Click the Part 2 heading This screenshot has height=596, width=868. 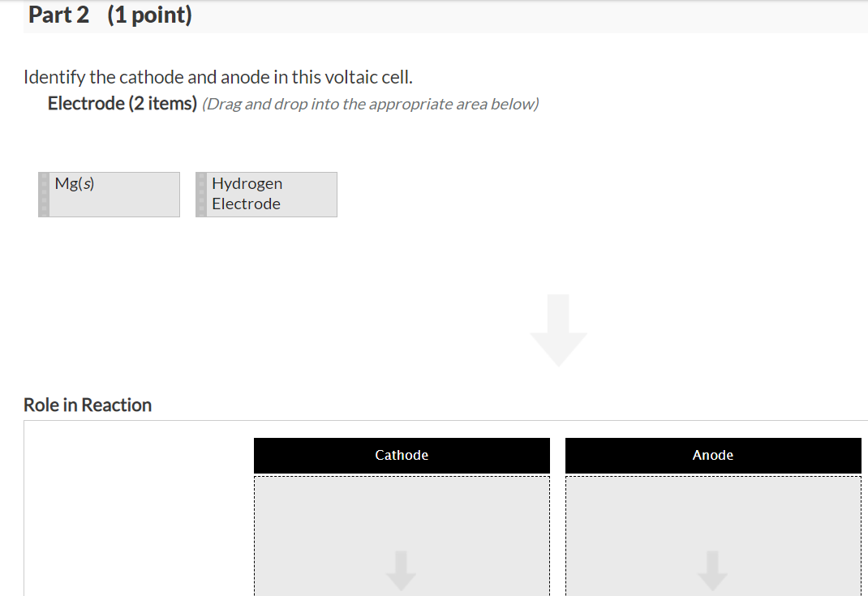[x=58, y=14]
